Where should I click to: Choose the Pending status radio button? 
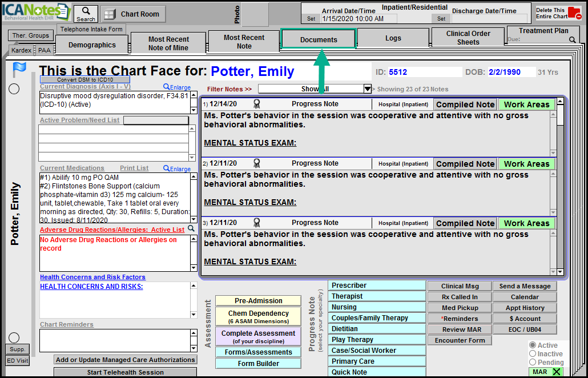coord(533,362)
